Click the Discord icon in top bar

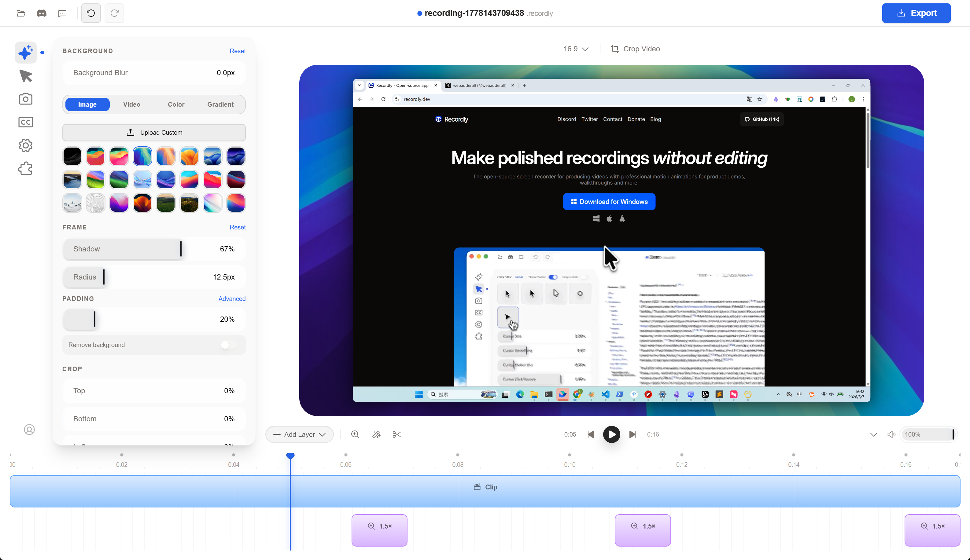point(42,13)
